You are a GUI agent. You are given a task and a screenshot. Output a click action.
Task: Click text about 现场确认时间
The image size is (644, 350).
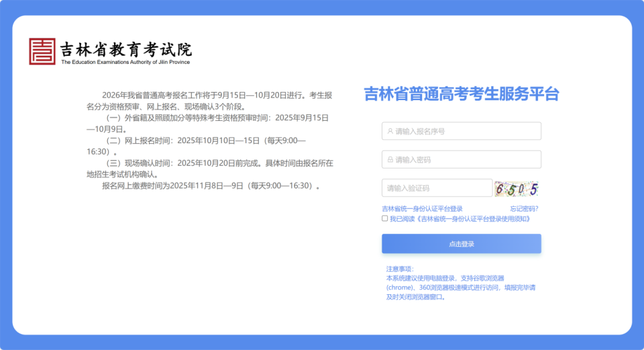(x=210, y=169)
